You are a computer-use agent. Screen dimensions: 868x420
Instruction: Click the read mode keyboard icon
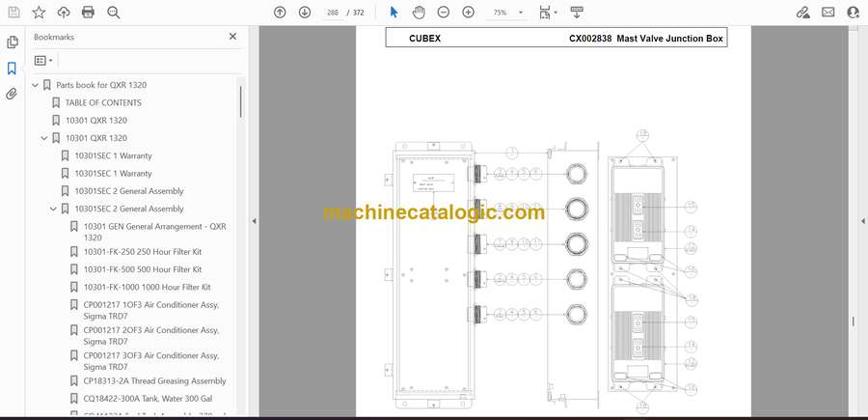[x=577, y=13]
